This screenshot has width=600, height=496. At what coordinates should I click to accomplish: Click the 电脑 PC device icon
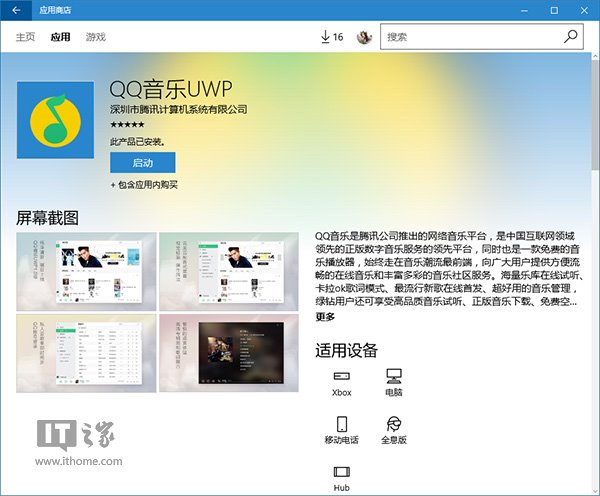394,383
